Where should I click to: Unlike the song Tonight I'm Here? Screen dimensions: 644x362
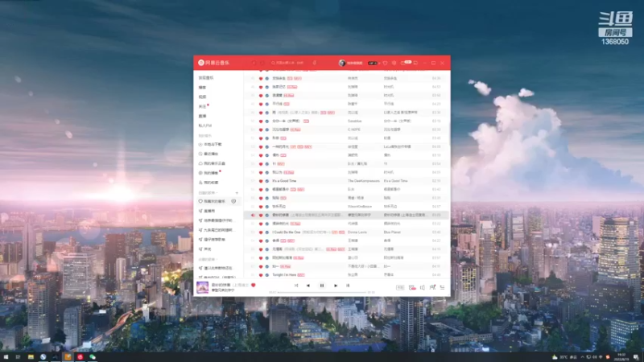[x=260, y=275]
